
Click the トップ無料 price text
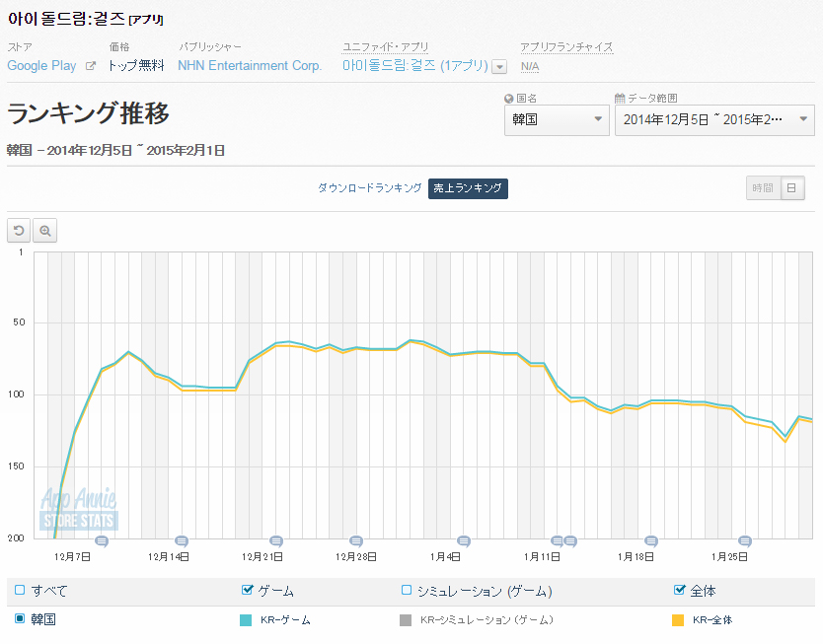(x=136, y=66)
